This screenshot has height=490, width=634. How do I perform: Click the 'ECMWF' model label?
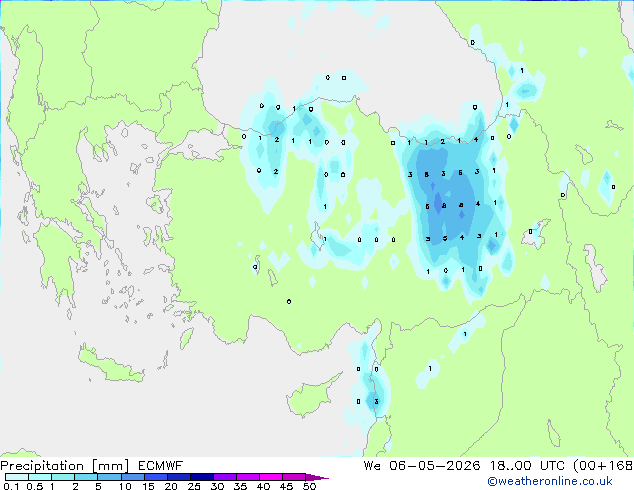point(161,466)
